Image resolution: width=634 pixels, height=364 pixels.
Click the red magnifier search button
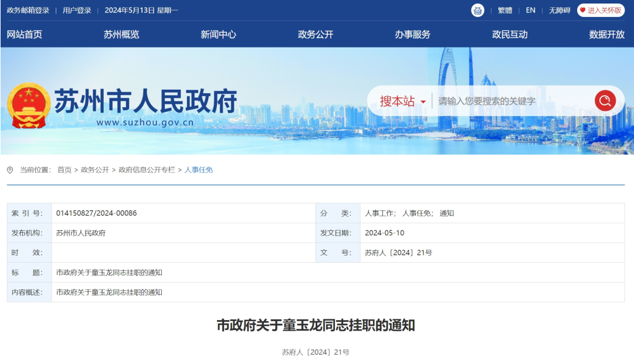(605, 101)
